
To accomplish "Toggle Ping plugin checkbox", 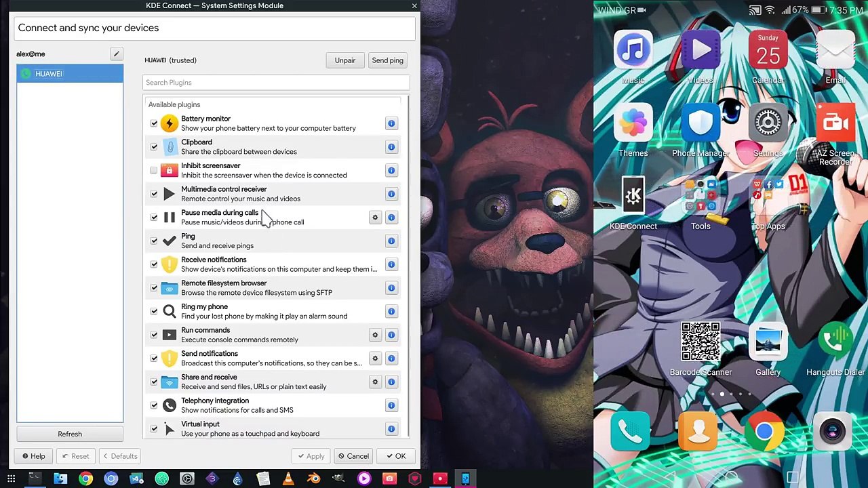I will (154, 241).
